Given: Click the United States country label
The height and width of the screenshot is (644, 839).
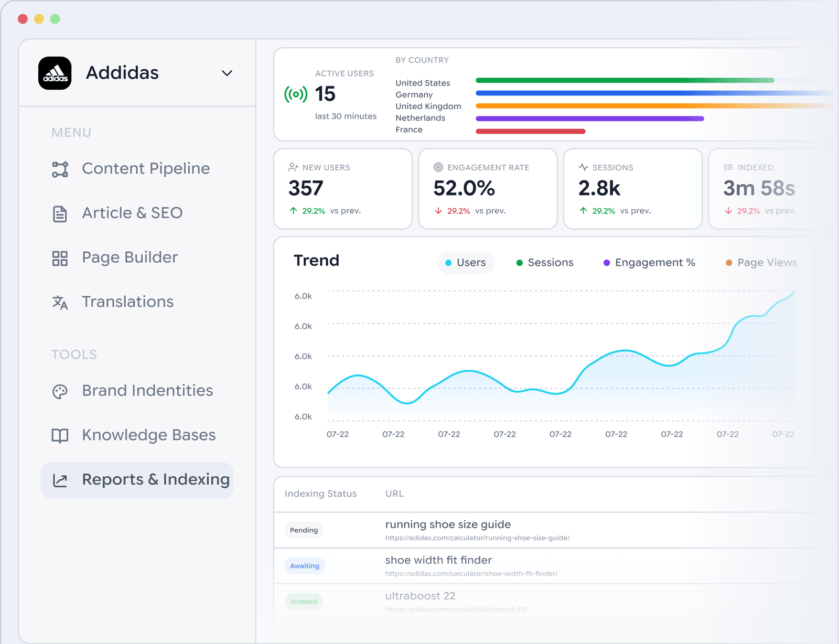Looking at the screenshot, I should click(x=423, y=83).
